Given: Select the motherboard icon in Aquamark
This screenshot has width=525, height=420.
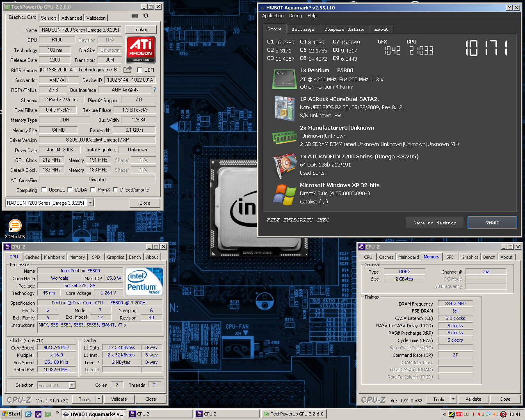Looking at the screenshot, I should point(284,108).
